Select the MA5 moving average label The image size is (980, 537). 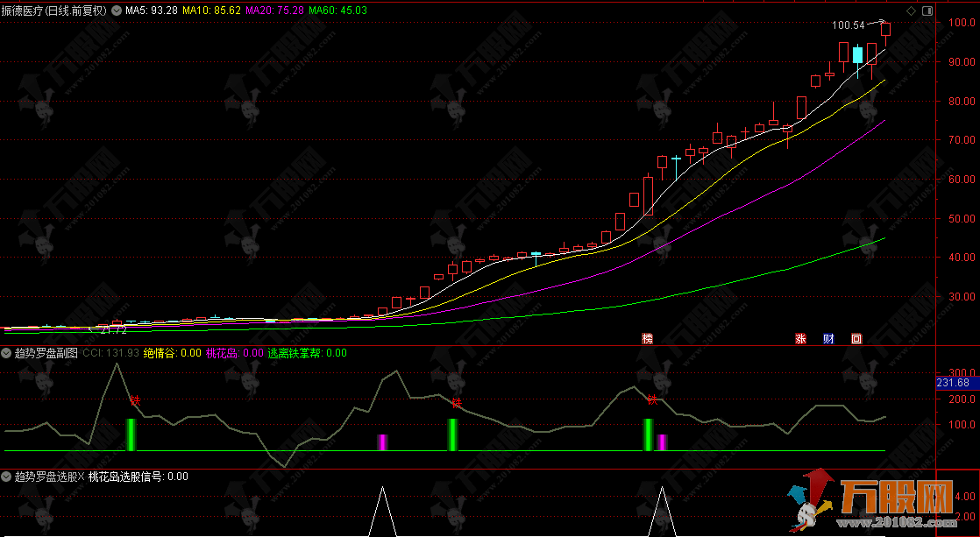[152, 11]
